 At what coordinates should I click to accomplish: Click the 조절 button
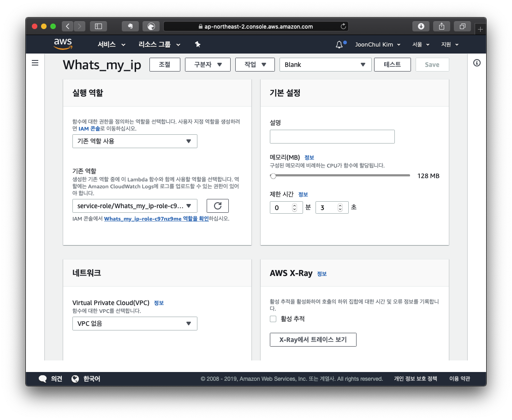165,65
